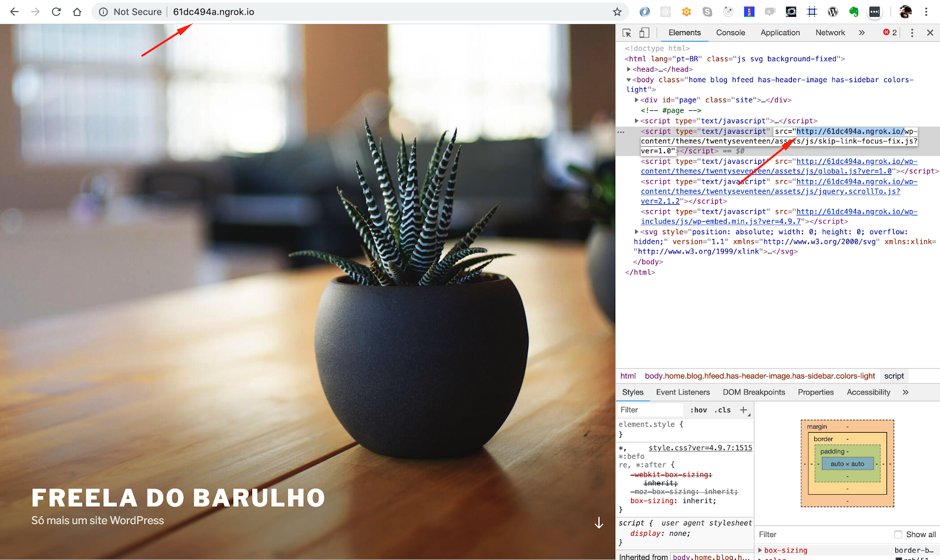Viewport: 940px width, 560px height.
Task: Click the blue crop frame screenshot extension
Action: click(812, 12)
